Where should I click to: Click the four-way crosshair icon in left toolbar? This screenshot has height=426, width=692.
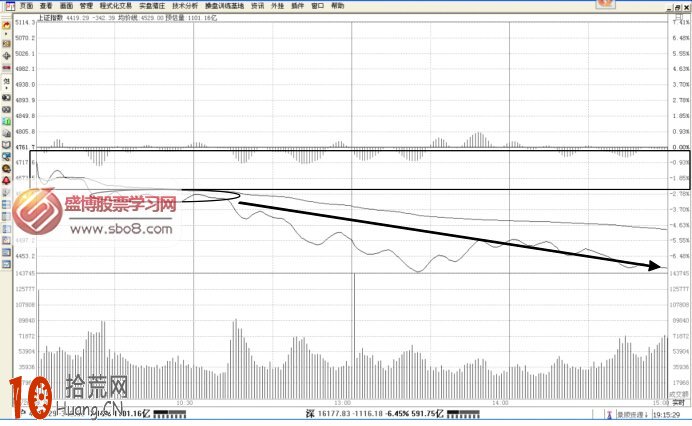tap(6, 56)
